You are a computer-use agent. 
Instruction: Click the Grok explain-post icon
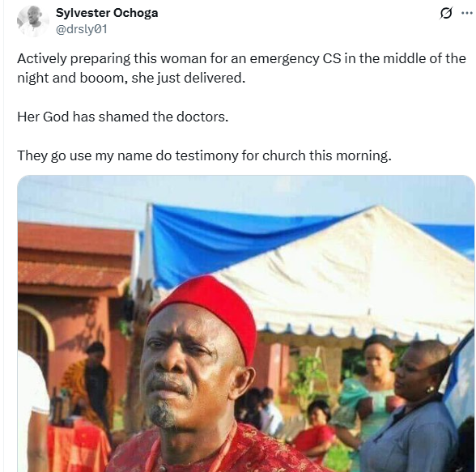click(x=445, y=13)
